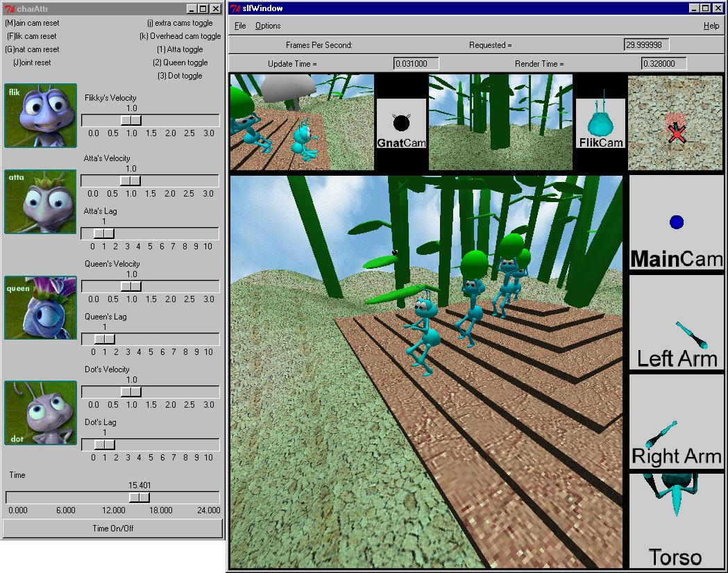Click '(1) Atta toggle' text

pyautogui.click(x=180, y=49)
